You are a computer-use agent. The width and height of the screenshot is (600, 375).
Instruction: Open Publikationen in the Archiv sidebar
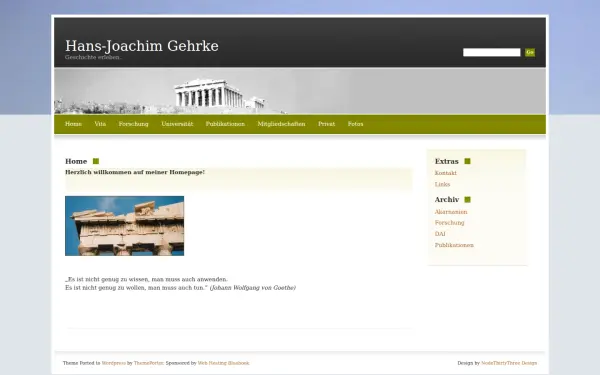(454, 245)
